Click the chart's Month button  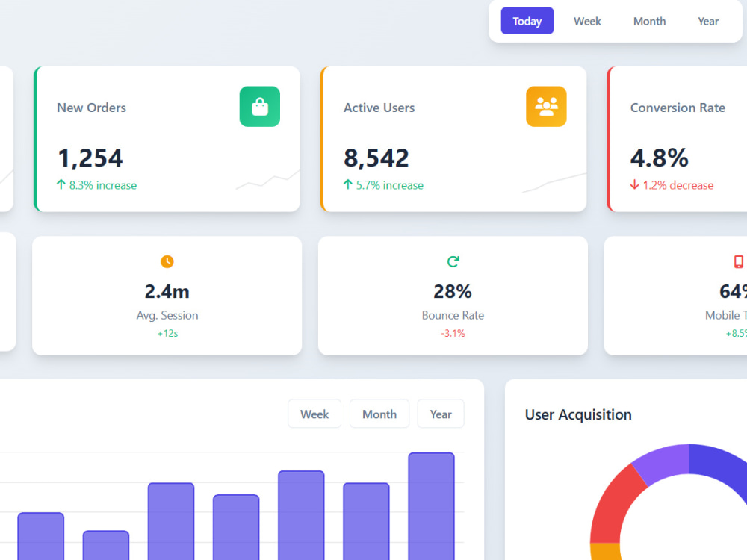pyautogui.click(x=379, y=414)
